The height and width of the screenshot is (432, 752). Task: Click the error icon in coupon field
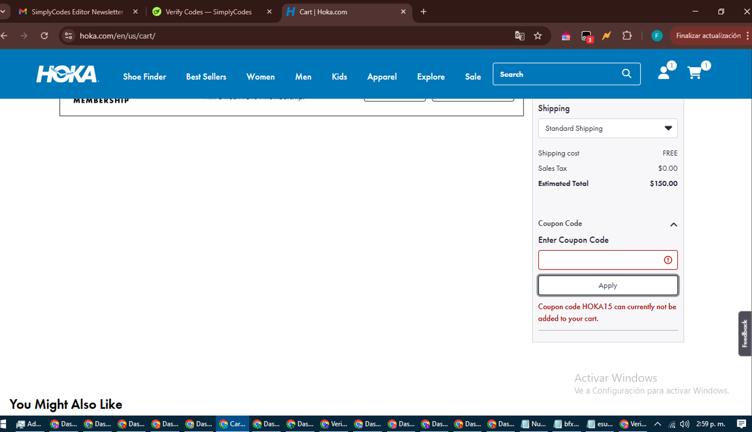pos(668,260)
